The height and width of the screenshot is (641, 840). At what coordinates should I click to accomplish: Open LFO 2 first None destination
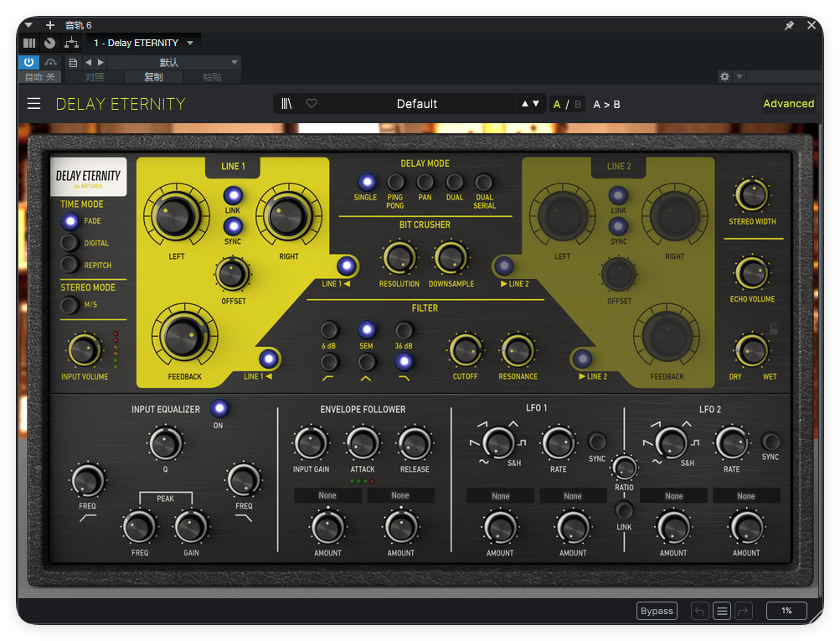pos(674,496)
